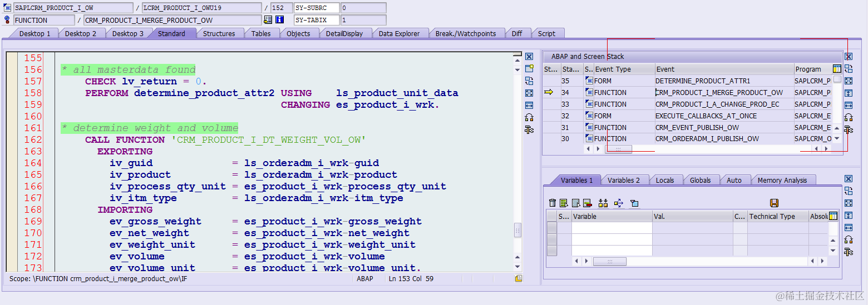
Task: Click the blue info icon near function name
Action: 280,20
